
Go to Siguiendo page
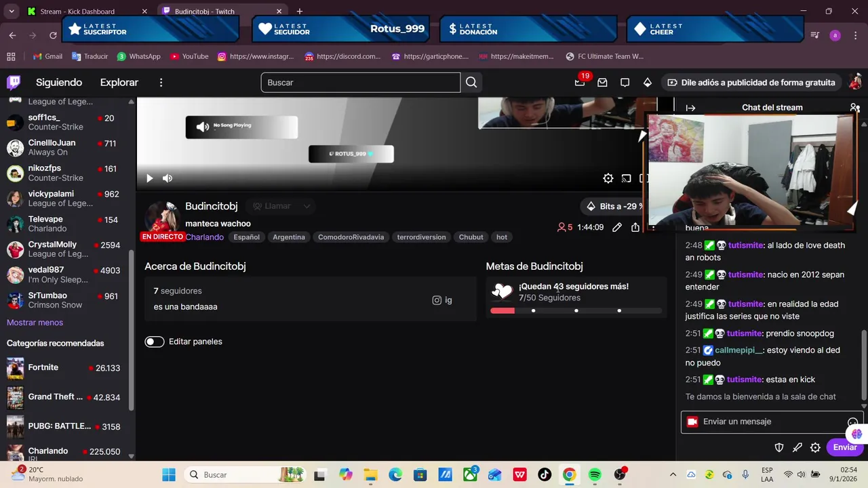click(59, 83)
